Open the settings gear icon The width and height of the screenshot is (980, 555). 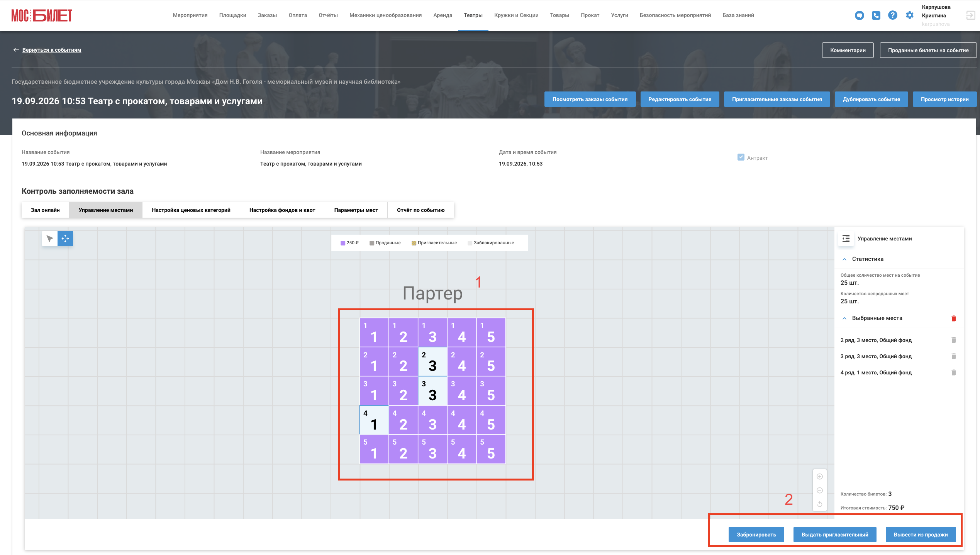click(x=910, y=15)
